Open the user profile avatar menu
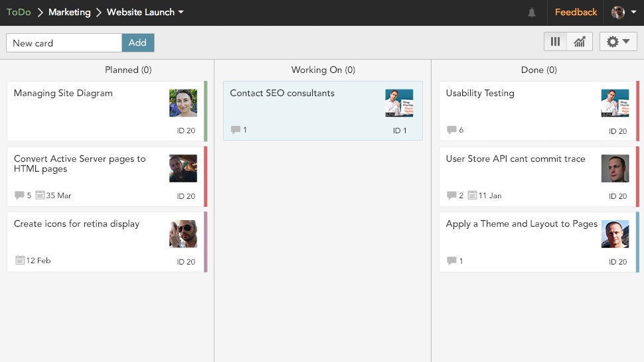644x362 pixels. [623, 13]
